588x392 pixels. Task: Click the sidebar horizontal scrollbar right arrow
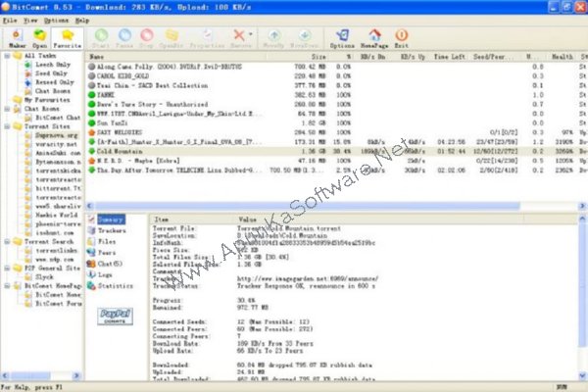(x=76, y=375)
